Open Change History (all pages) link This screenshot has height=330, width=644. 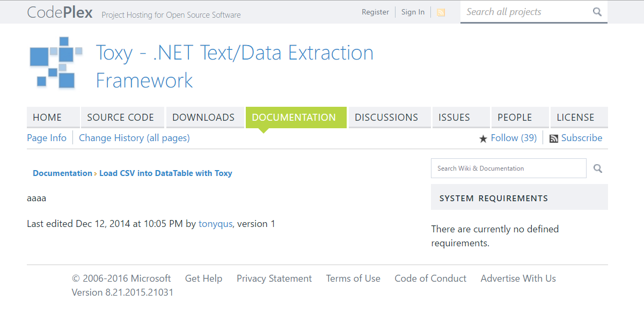tap(134, 138)
